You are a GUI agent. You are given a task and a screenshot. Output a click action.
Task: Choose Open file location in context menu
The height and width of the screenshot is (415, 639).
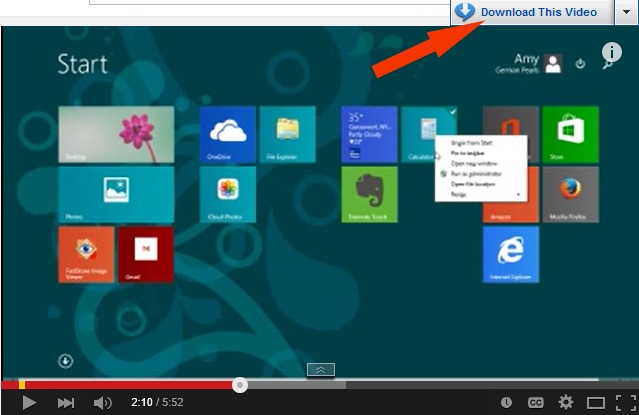(472, 184)
